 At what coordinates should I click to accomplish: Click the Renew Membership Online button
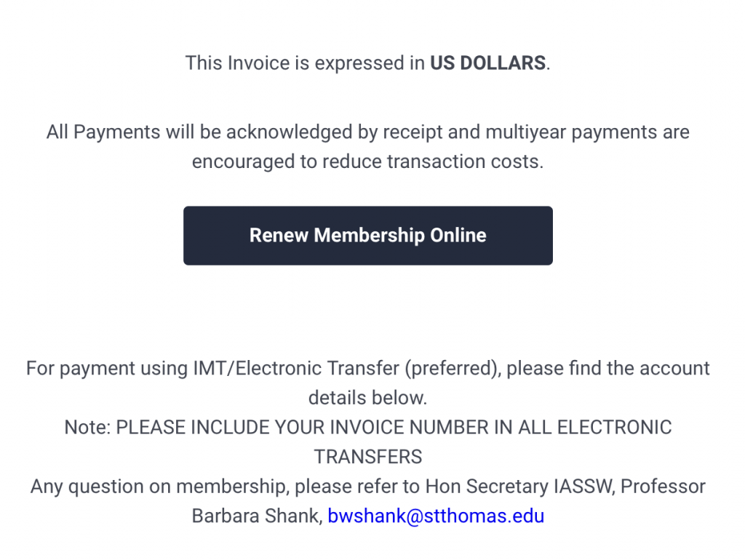[x=367, y=236]
